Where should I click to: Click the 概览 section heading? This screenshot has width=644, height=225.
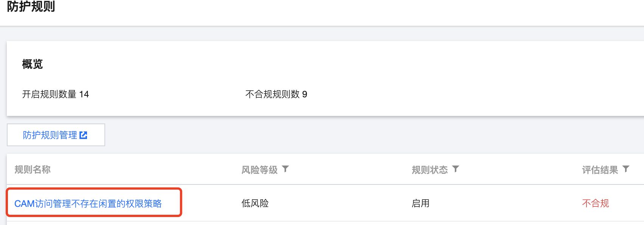click(33, 64)
